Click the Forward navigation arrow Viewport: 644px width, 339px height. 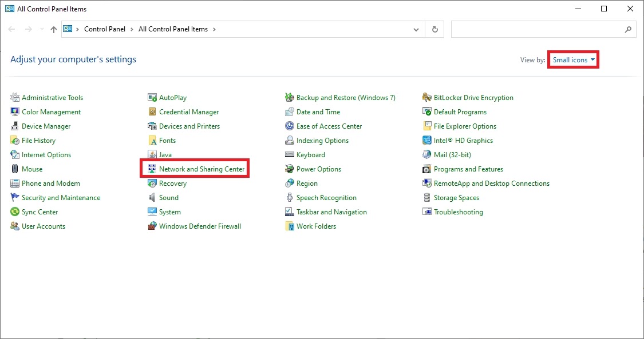click(x=29, y=29)
